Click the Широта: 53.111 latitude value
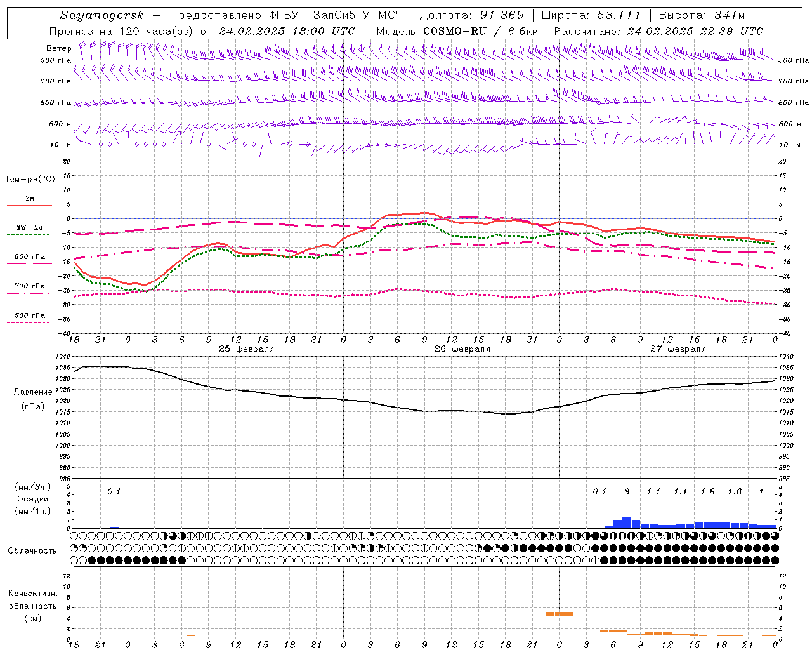This screenshot has height=650, width=812. tap(591, 15)
